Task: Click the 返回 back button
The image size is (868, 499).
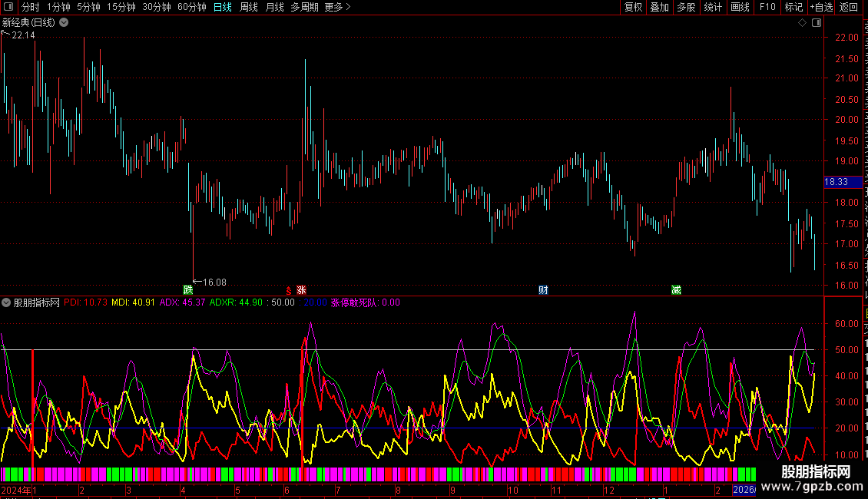Action: pos(848,7)
